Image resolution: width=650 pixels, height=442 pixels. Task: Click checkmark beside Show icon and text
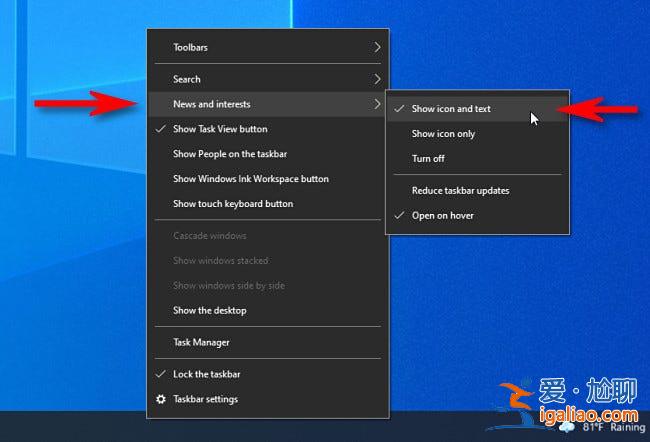[399, 109]
